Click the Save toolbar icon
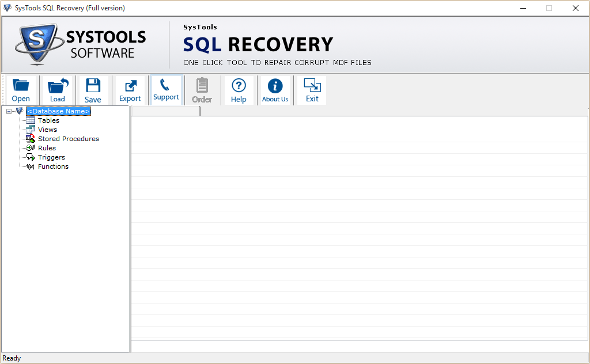590x364 pixels. pos(93,90)
